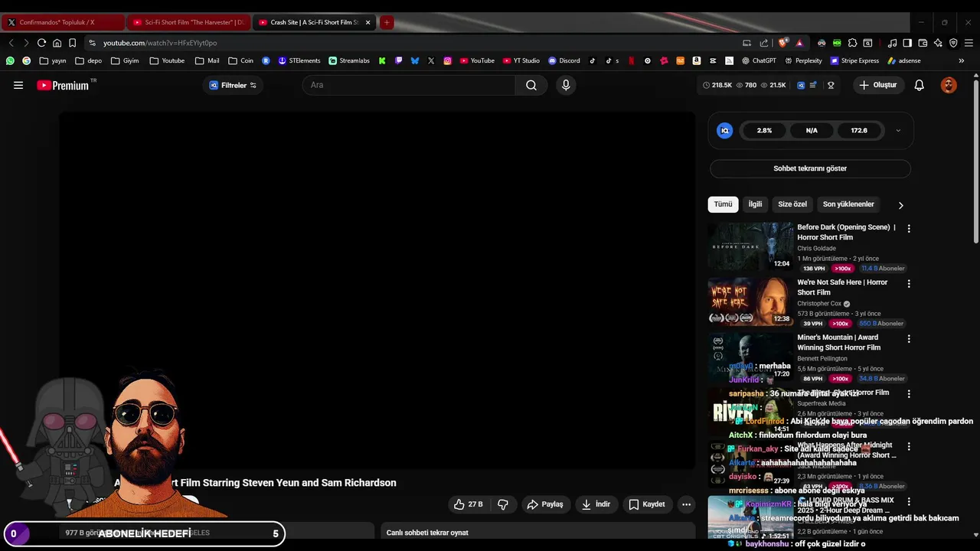Open the depo bookmarks folder
The image size is (980, 551).
(88, 60)
